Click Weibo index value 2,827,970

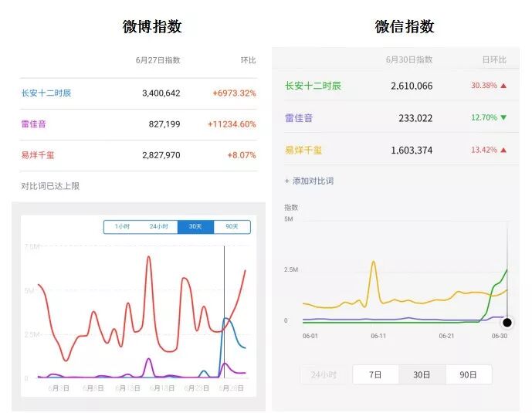click(161, 155)
